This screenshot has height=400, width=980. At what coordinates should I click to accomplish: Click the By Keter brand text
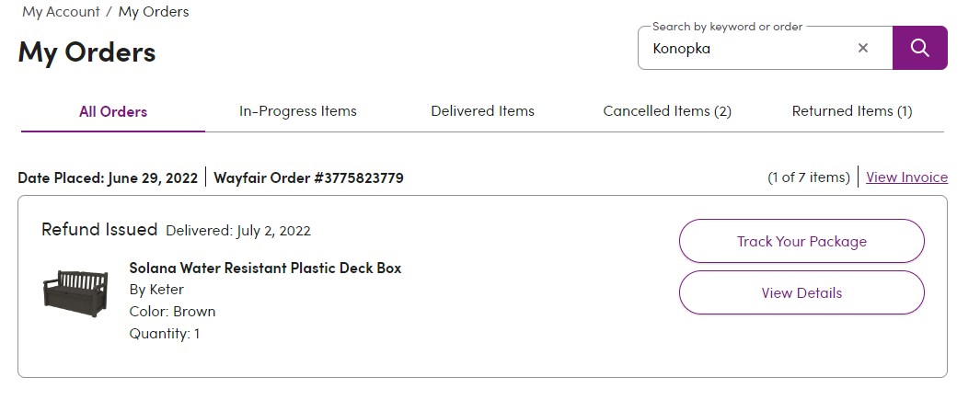(x=156, y=290)
